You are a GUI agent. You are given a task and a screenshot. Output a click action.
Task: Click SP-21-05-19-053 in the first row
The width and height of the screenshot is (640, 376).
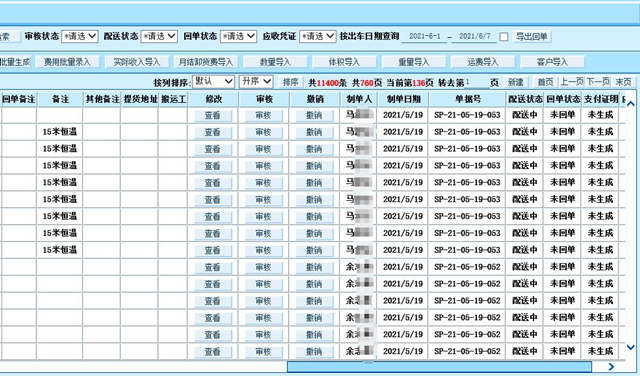click(467, 115)
